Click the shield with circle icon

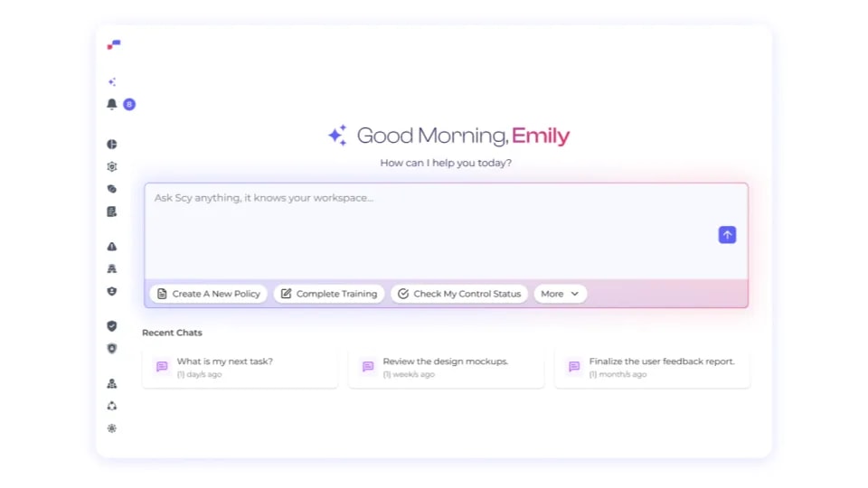pyautogui.click(x=112, y=349)
